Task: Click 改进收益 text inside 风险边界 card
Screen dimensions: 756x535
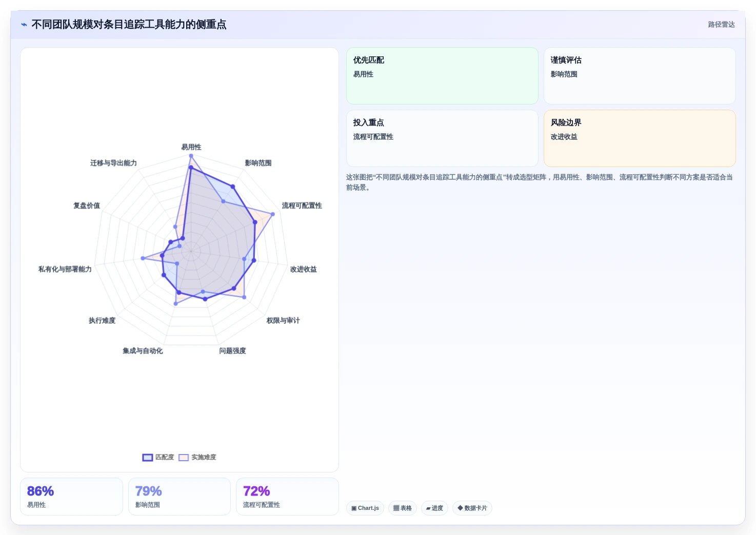Action: [x=564, y=137]
